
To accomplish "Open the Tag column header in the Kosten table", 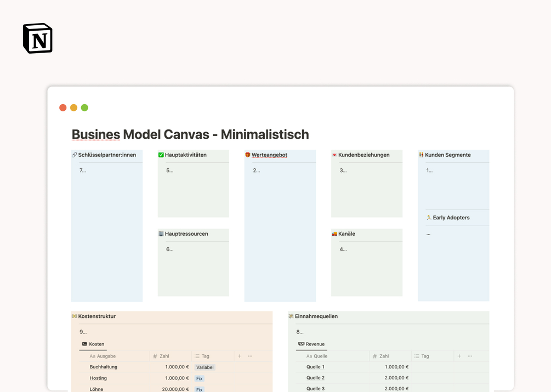I will (x=206, y=356).
